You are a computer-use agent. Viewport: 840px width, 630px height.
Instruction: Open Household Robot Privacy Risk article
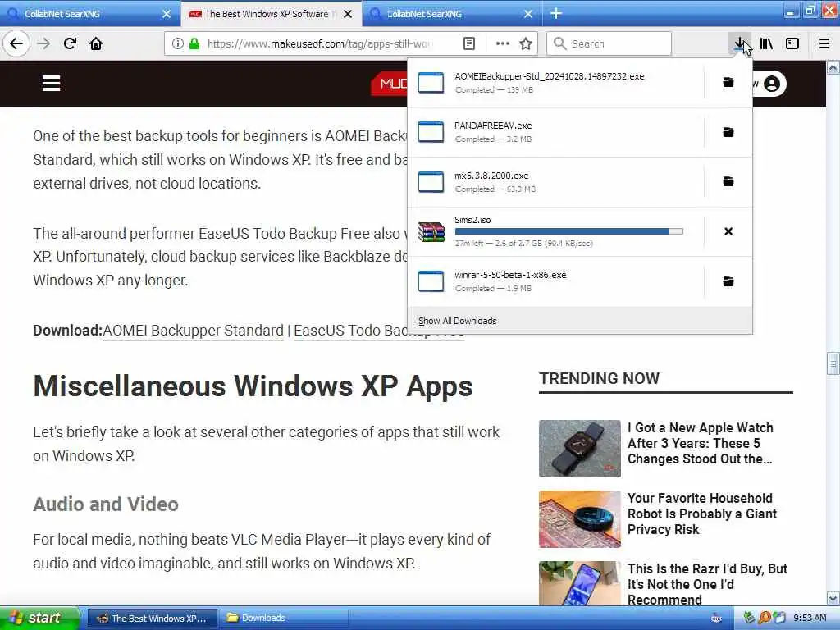(x=702, y=514)
